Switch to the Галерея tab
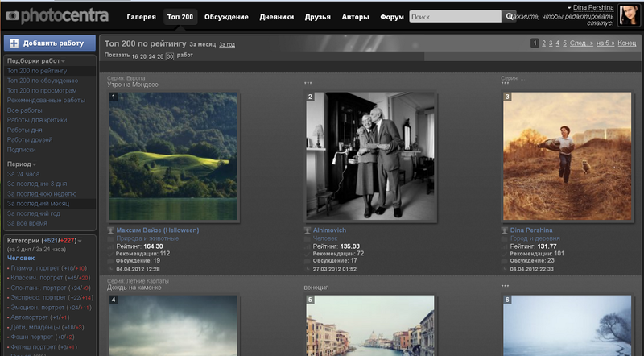Image resolution: width=644 pixels, height=356 pixels. click(x=141, y=17)
